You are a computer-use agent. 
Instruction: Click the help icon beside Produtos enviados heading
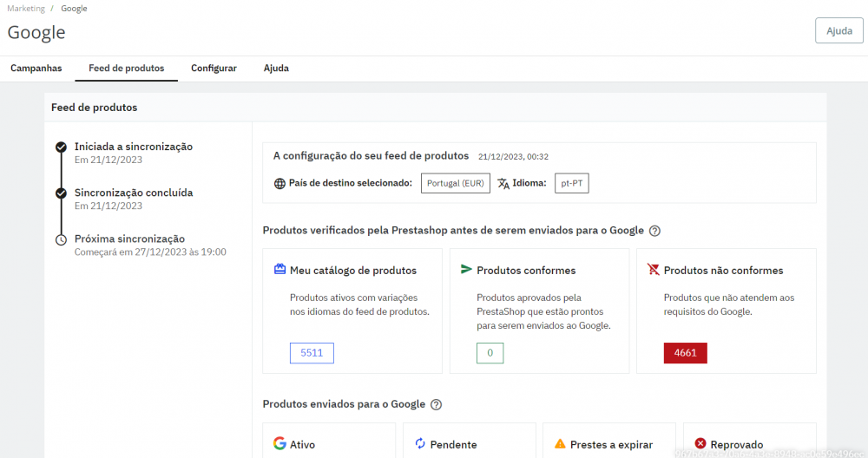pyautogui.click(x=437, y=404)
